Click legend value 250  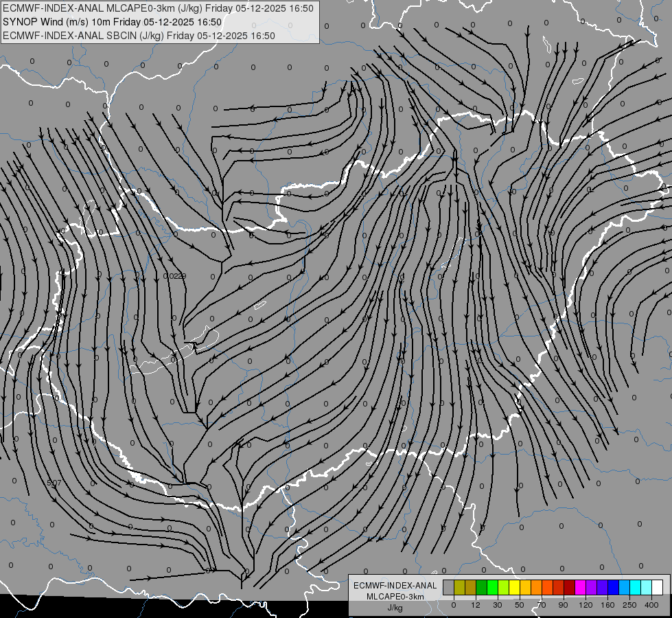629,605
